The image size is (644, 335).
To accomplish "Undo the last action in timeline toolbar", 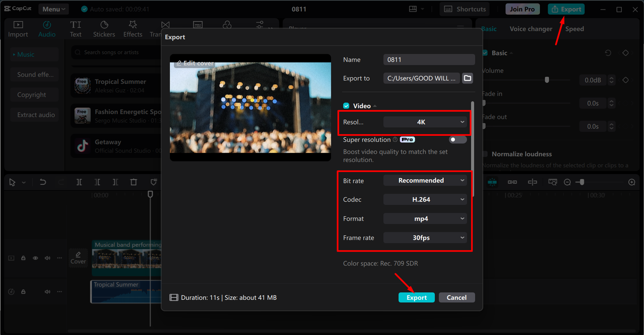I will click(x=43, y=182).
